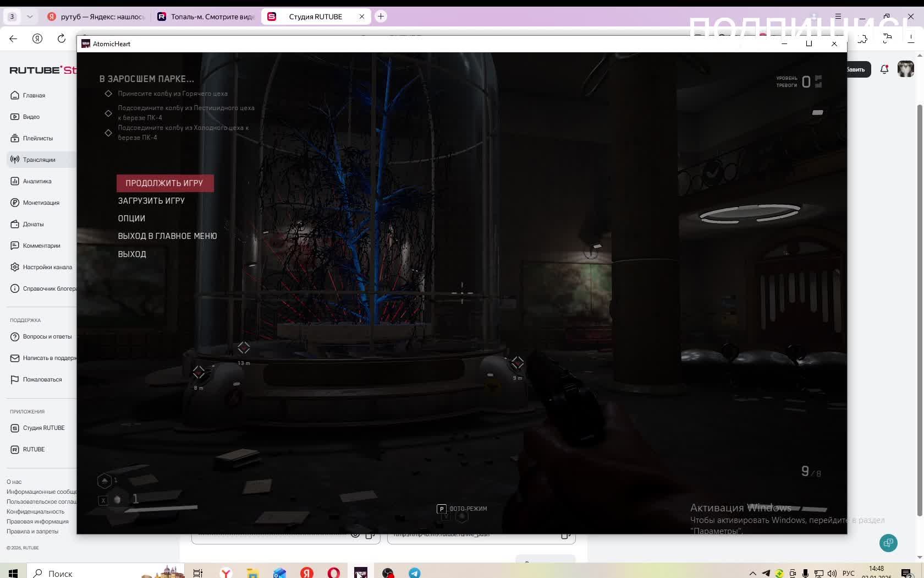Open Telegram from the taskbar

(415, 573)
